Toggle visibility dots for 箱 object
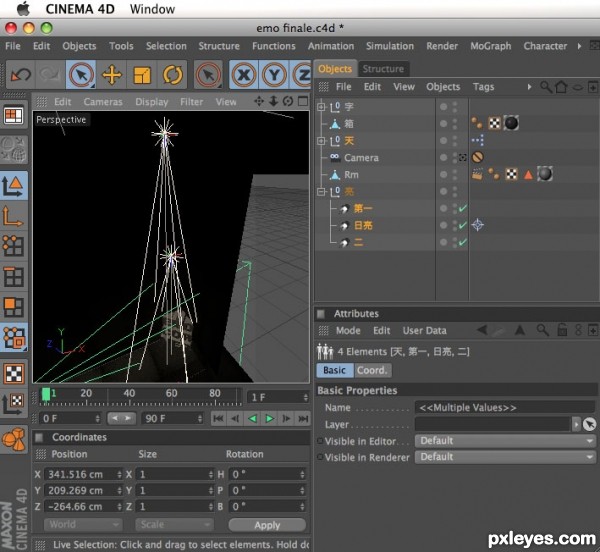 pos(454,124)
